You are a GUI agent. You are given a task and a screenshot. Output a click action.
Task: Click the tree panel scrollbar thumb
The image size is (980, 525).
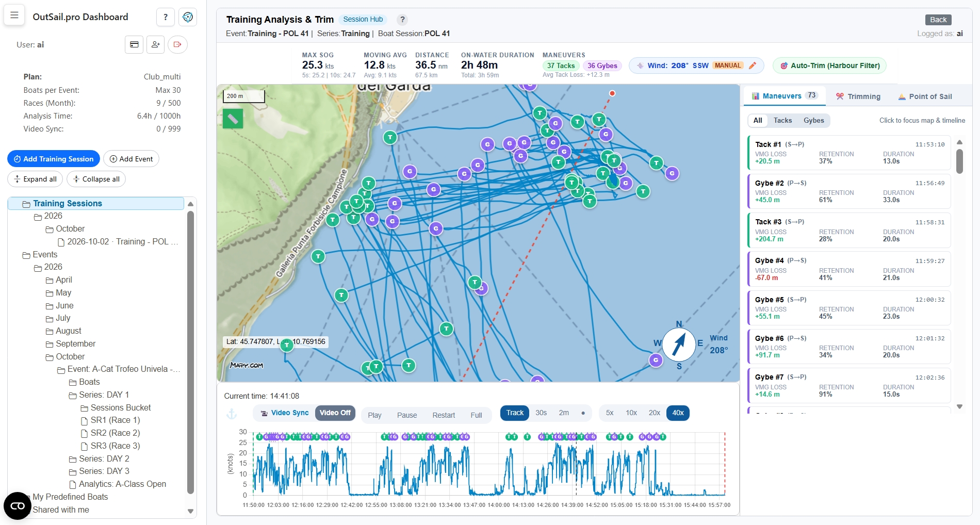click(190, 352)
